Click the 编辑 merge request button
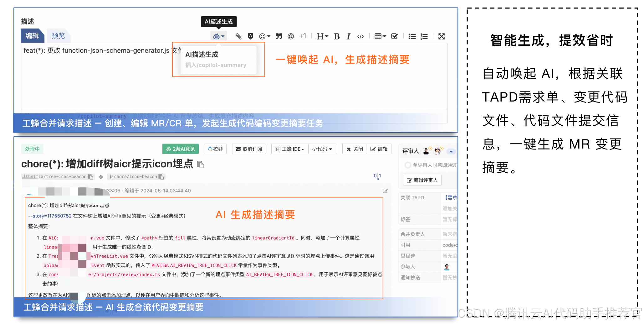644x324 pixels. 379,149
